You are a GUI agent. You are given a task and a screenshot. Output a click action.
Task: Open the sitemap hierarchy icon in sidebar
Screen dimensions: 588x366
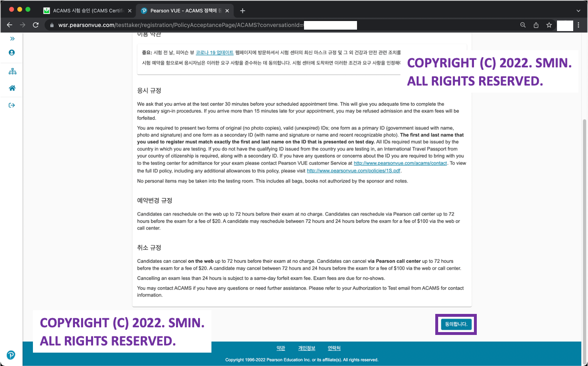[x=12, y=71]
